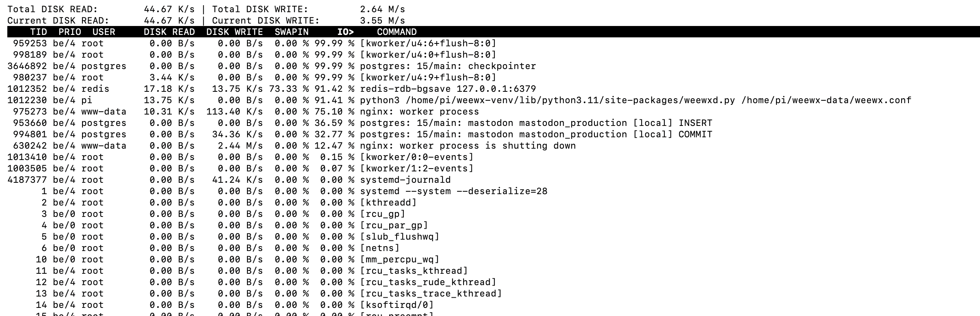Select nginx worker shutting down row
The height and width of the screenshot is (316, 980).
click(494, 146)
